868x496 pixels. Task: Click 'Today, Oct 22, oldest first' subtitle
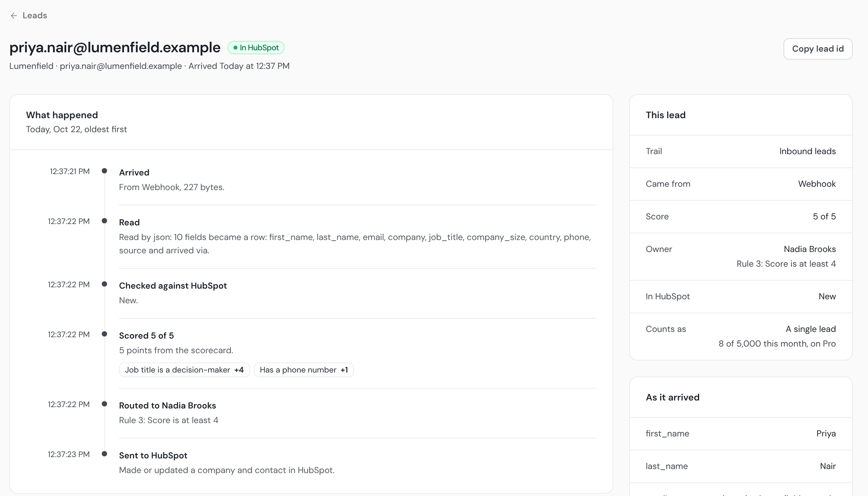[76, 129]
